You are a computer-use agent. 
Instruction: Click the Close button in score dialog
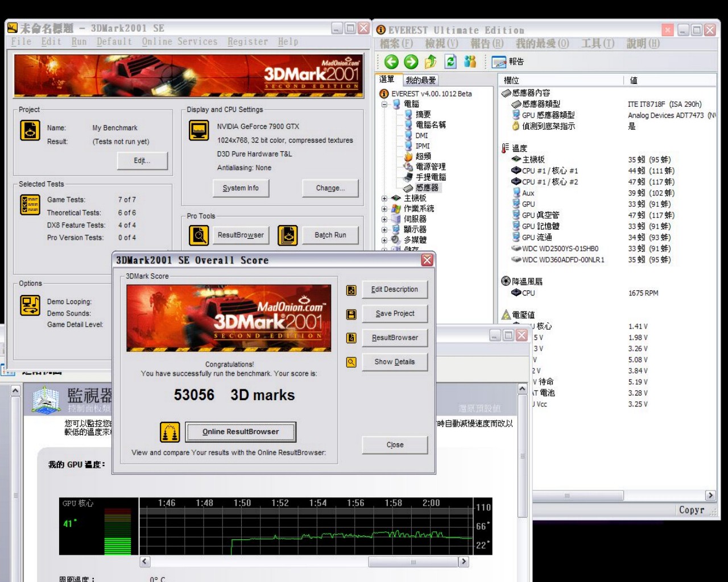tap(395, 445)
